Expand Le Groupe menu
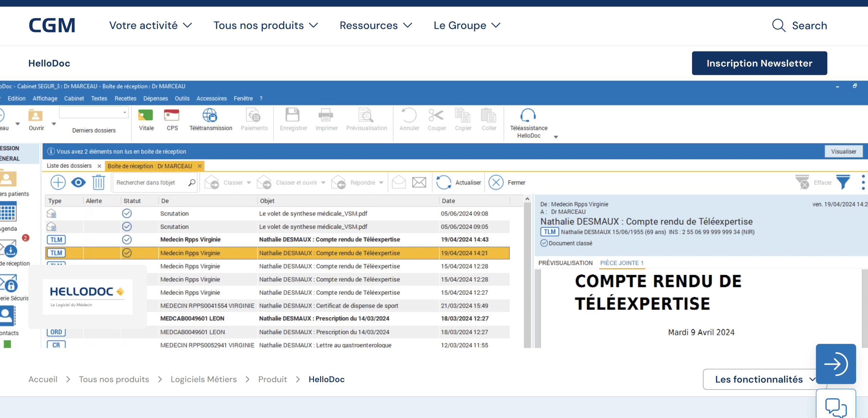This screenshot has width=868, height=418. [467, 25]
